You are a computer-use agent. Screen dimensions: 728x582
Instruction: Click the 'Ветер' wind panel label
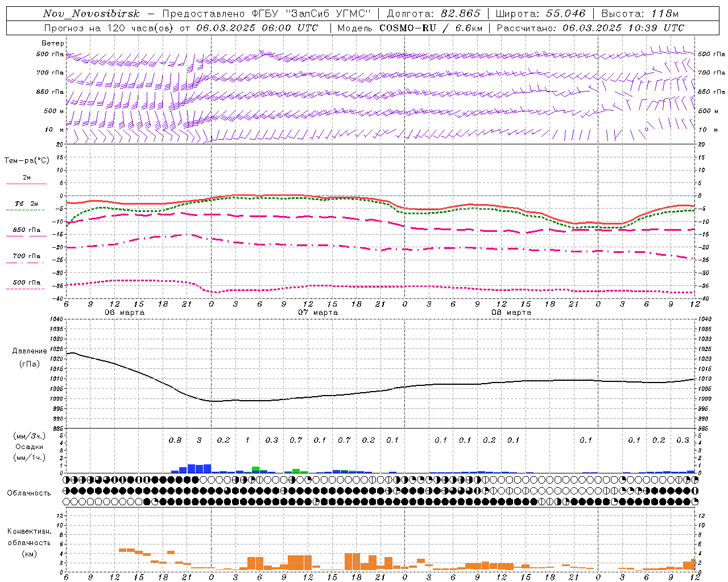(x=53, y=43)
